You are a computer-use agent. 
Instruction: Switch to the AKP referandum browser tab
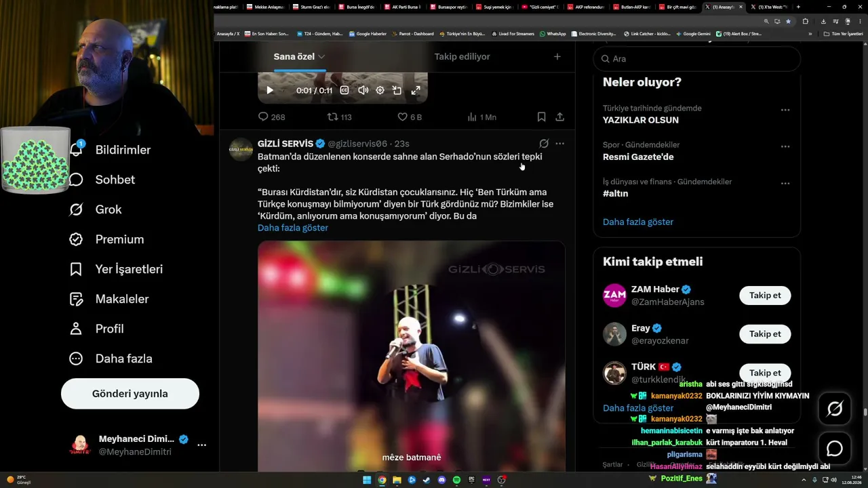[587, 7]
